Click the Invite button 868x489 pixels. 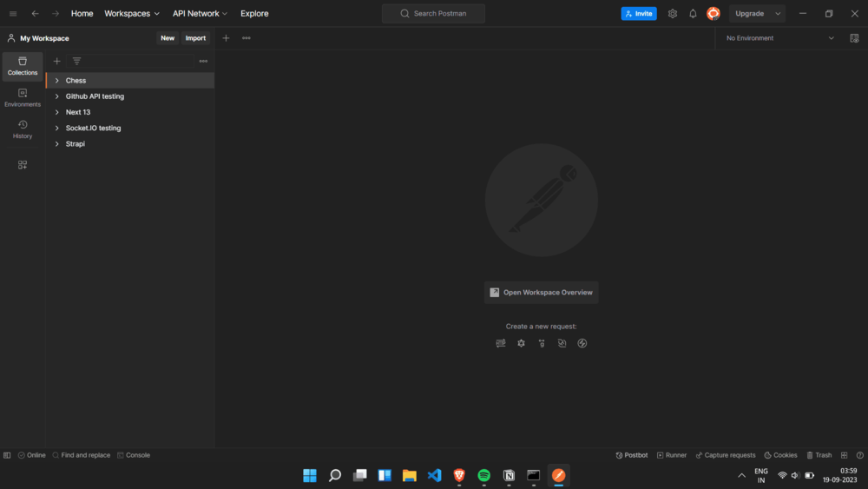pyautogui.click(x=639, y=14)
